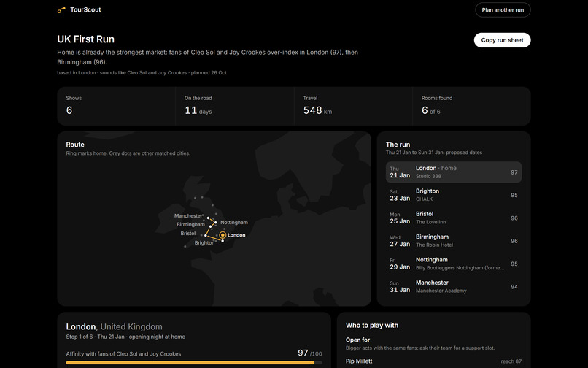Viewport: 588px width, 368px height.
Task: Click the 'Open for' subheading
Action: 357,340
